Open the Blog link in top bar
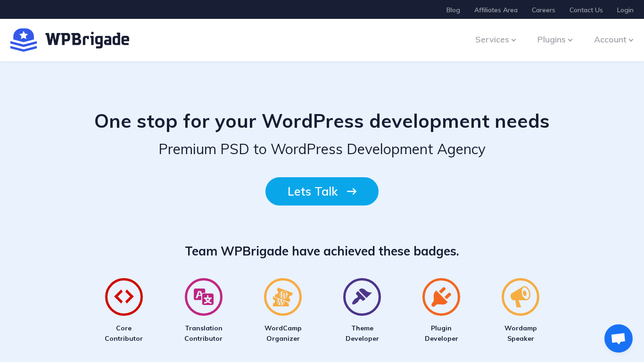This screenshot has height=362, width=644. click(x=453, y=10)
